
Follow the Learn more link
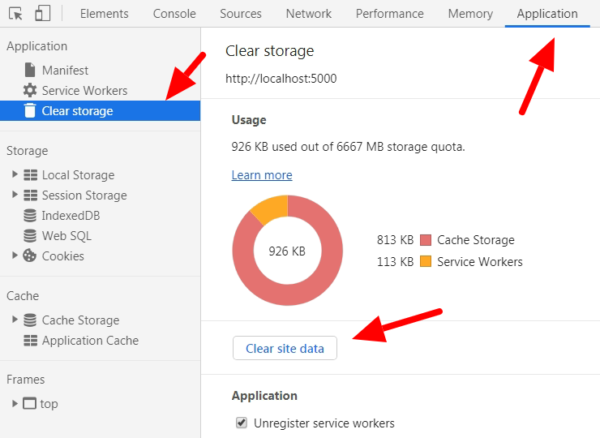(x=260, y=175)
